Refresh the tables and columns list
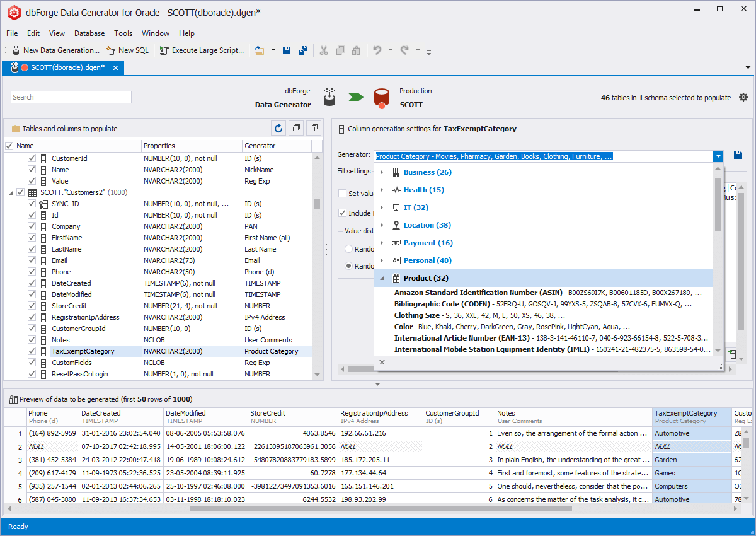 coord(278,128)
